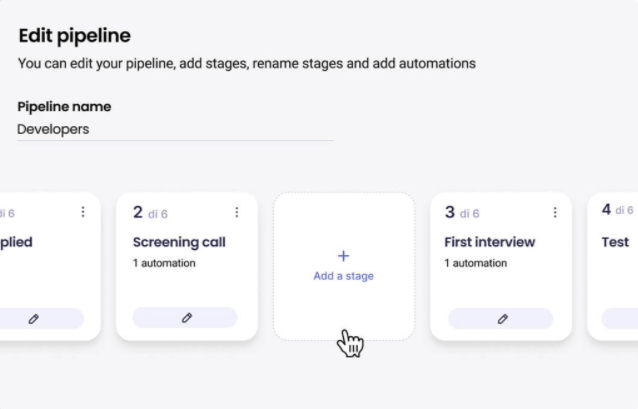638x409 pixels.
Task: Click the pencil edit icon on Applied card
Action: coord(34,318)
